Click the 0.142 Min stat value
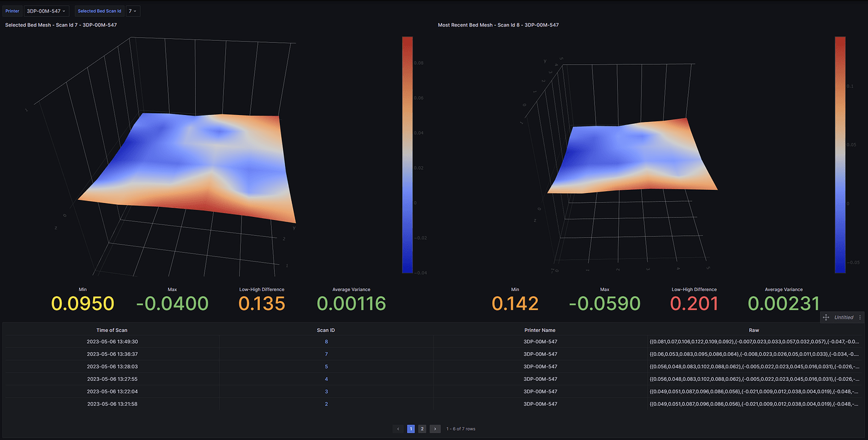The image size is (868, 440). [x=515, y=304]
